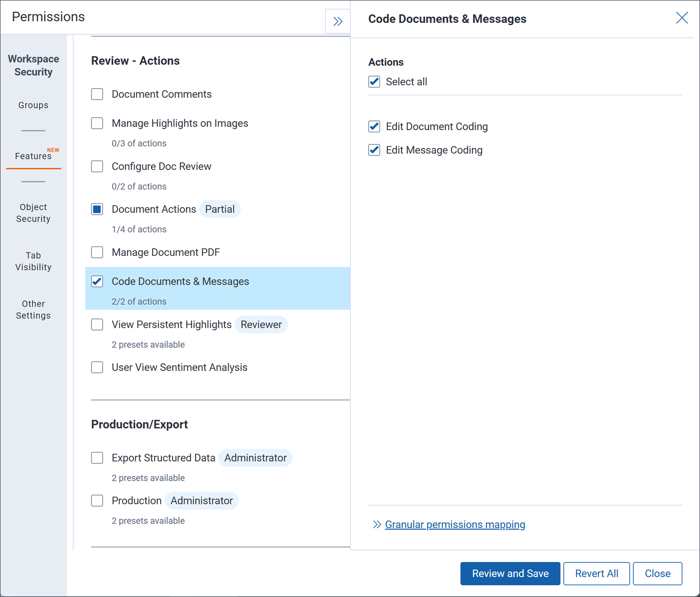
Task: Toggle the Document Actions partial checkbox
Action: [97, 209]
